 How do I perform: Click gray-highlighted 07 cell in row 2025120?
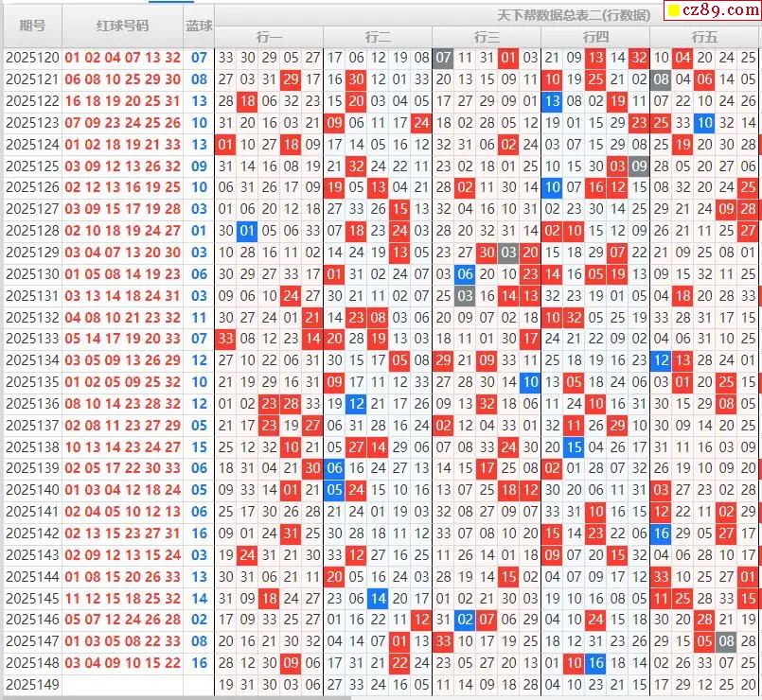click(443, 58)
